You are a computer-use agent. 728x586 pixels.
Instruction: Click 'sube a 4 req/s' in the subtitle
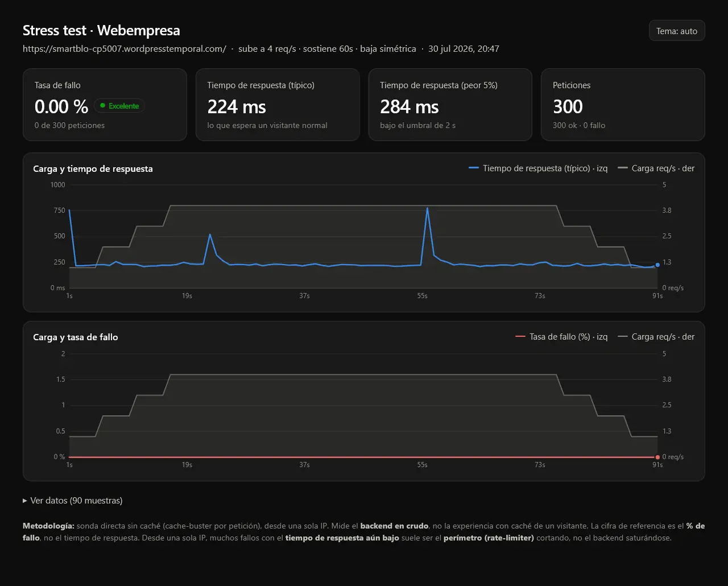tap(267, 49)
